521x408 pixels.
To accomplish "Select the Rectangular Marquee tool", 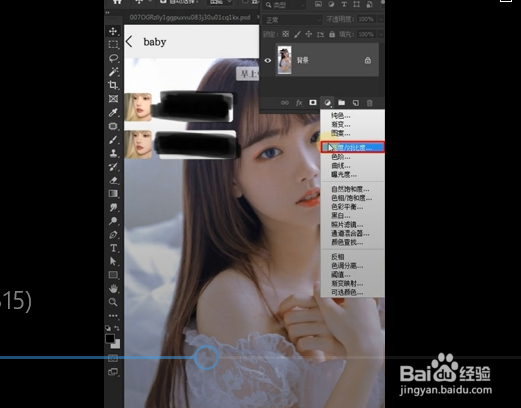I will click(x=113, y=45).
